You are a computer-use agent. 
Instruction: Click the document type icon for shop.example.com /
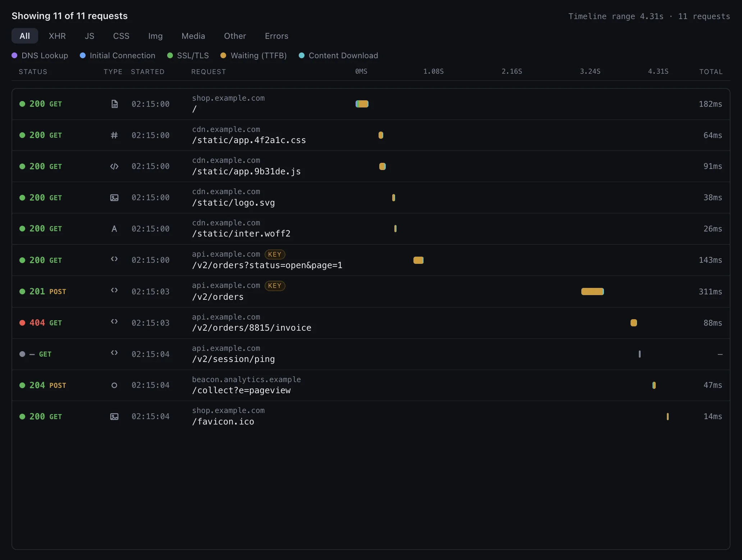(114, 104)
